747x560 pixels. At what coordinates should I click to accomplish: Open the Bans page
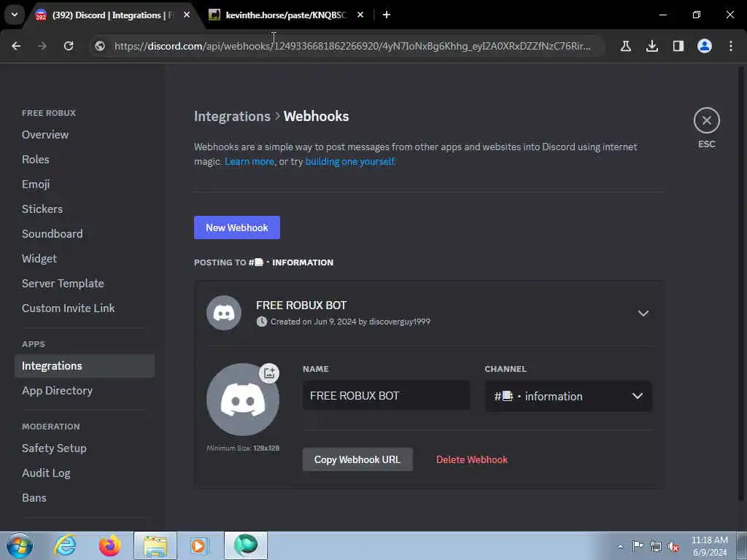pos(34,497)
